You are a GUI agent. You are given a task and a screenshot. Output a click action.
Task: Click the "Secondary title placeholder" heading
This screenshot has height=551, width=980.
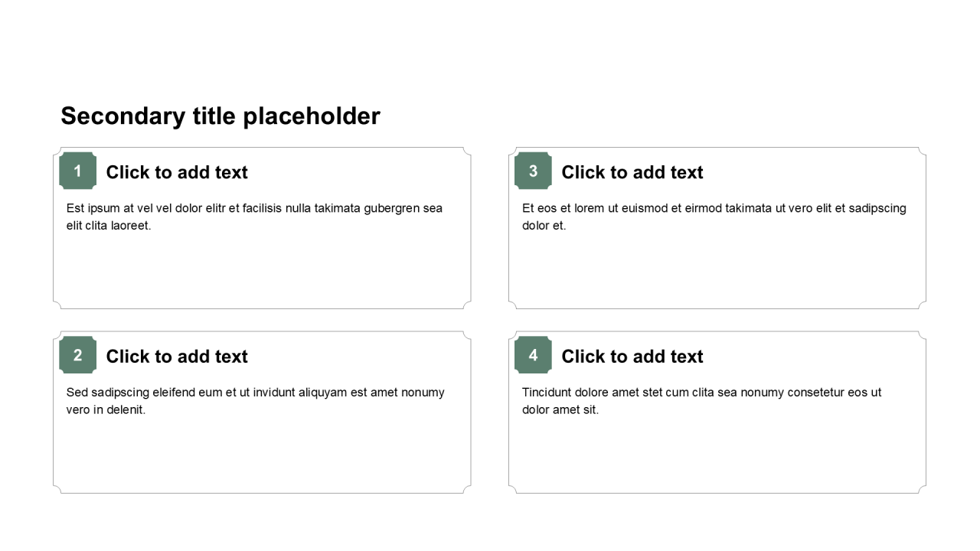click(x=220, y=116)
